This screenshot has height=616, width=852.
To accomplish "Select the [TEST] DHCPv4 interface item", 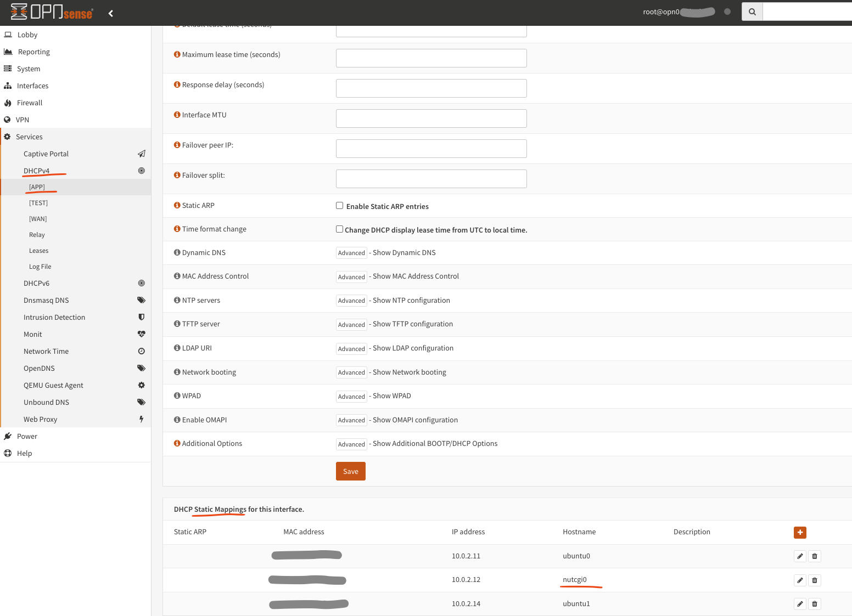I will (x=38, y=203).
